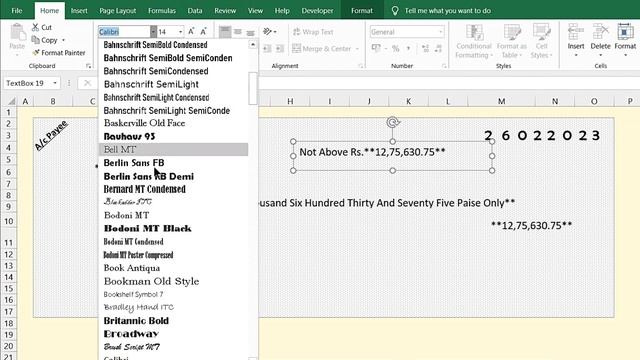Click the Increase Decimal icon
This screenshot has width=640, height=360.
(425, 49)
